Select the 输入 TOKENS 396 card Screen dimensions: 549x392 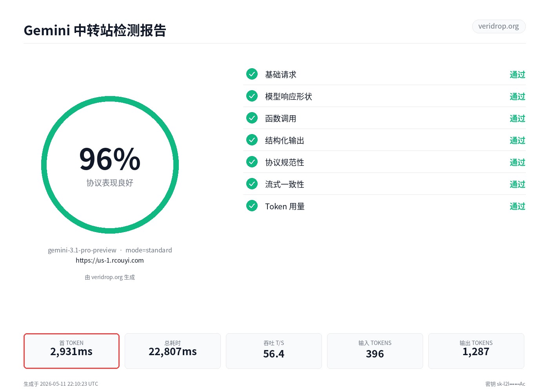pos(375,351)
